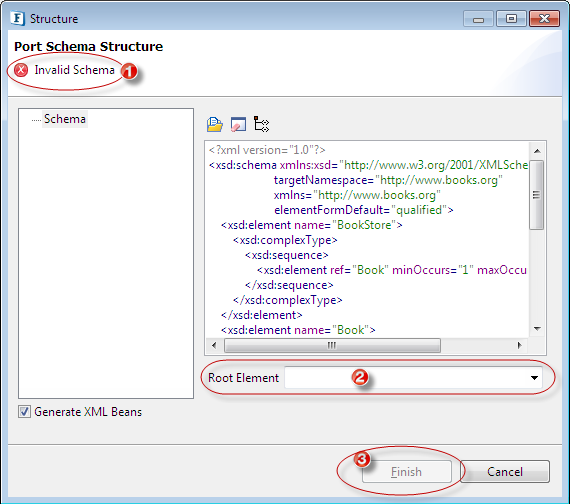The image size is (570, 504).
Task: Click the red Invalid Schema error icon
Action: 21,70
